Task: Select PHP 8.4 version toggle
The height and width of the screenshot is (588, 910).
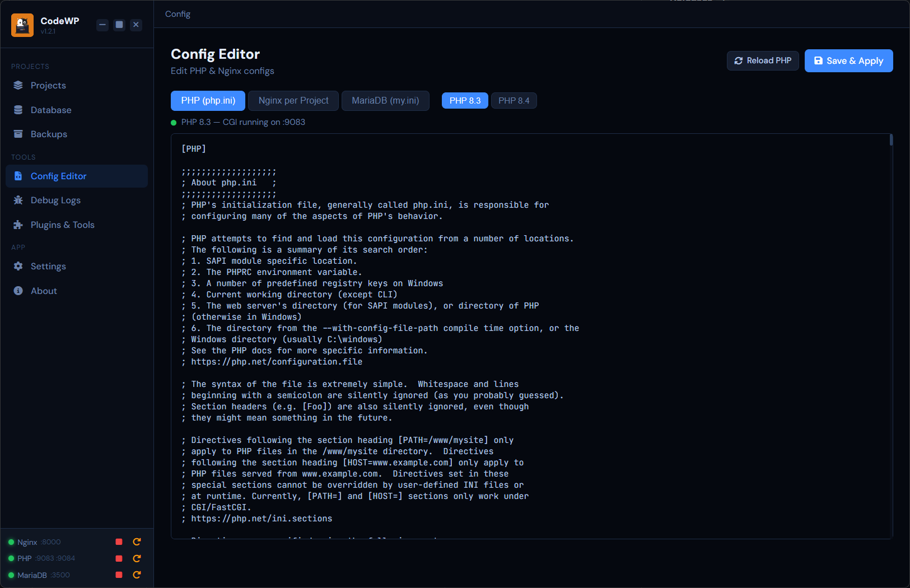Action: (514, 101)
